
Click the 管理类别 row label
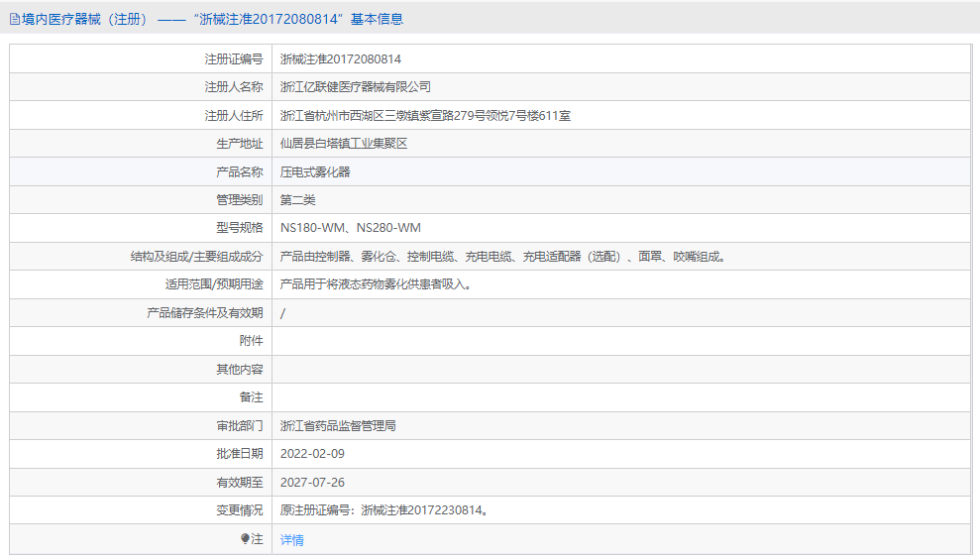tap(240, 200)
